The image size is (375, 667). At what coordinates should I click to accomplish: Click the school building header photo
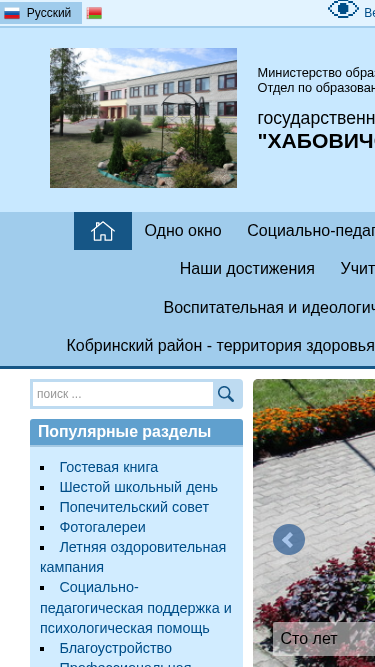pyautogui.click(x=144, y=118)
